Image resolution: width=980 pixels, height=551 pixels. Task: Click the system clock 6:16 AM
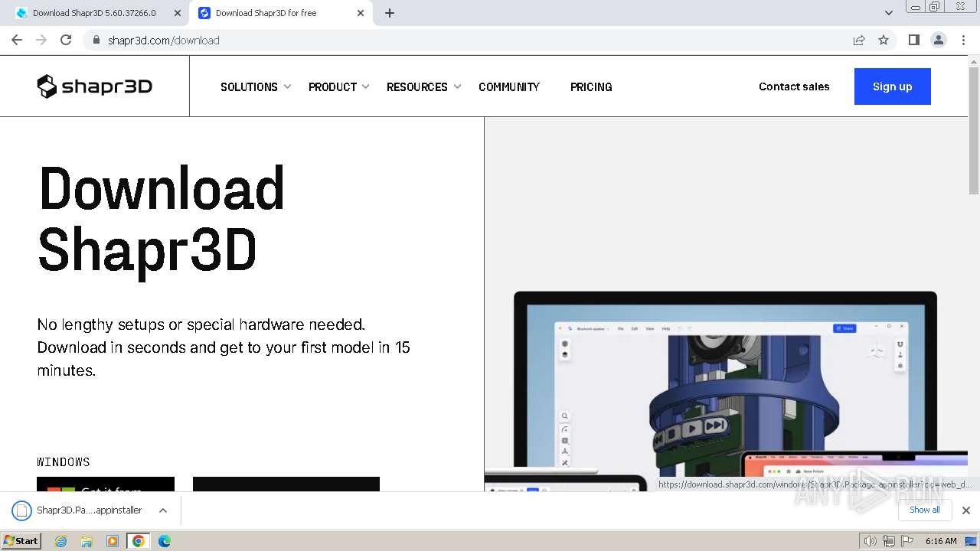click(941, 541)
